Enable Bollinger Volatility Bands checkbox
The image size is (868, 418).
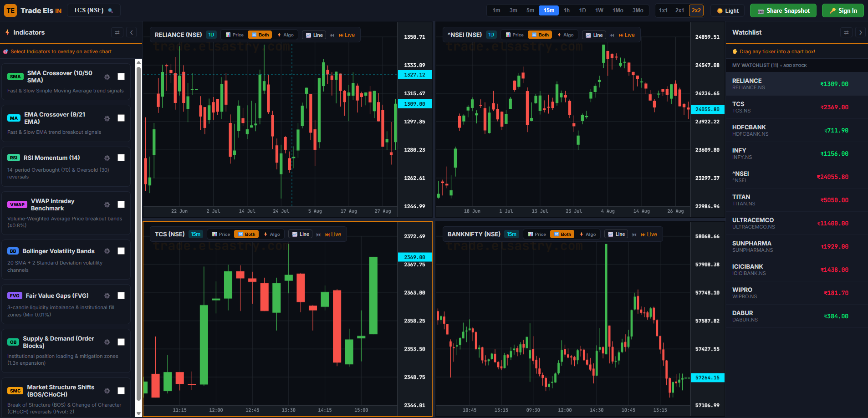point(121,251)
